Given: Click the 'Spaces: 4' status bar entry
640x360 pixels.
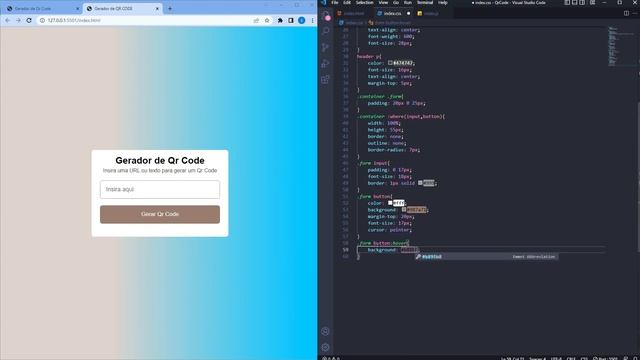Looking at the screenshot, I should click(x=537, y=358).
